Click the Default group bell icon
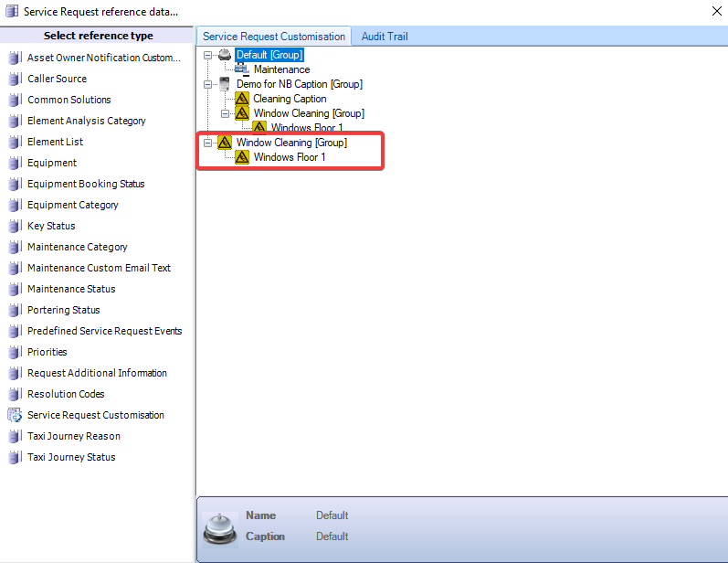This screenshot has height=563, width=728. (x=225, y=55)
